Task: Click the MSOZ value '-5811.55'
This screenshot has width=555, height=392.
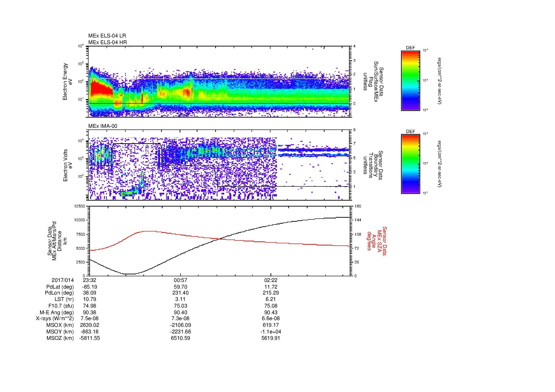Action: pos(90,338)
